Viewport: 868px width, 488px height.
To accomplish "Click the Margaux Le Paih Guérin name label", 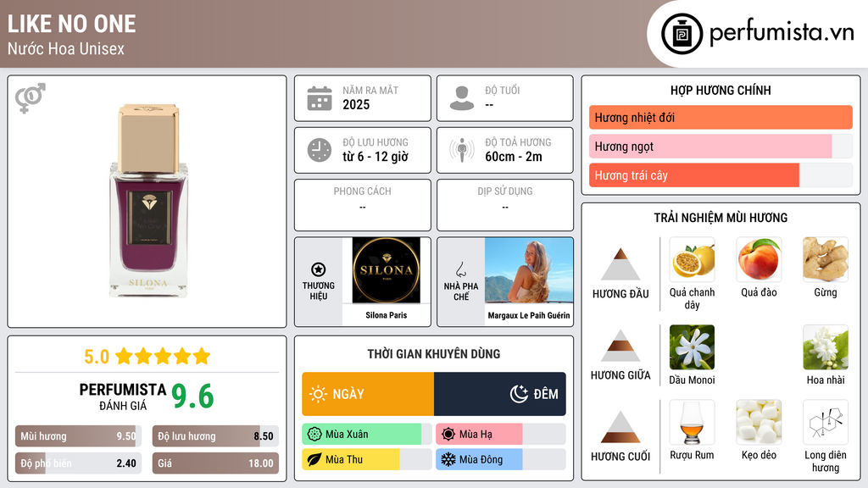I will (529, 315).
